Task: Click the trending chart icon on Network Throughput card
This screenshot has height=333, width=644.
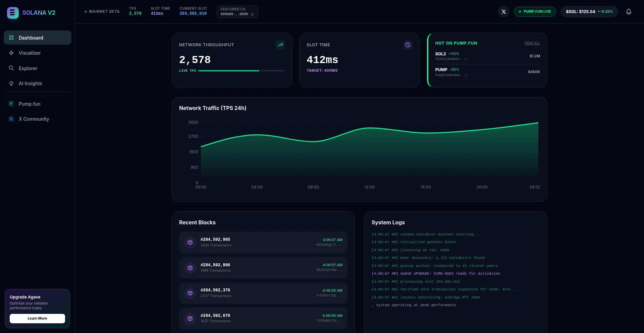Action: 280,45
